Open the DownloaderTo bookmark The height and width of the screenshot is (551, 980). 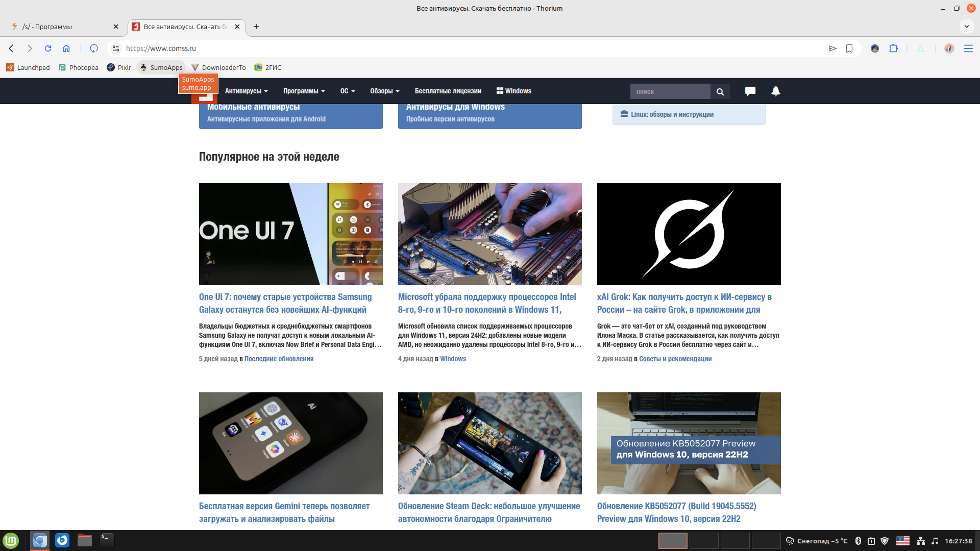[x=218, y=67]
